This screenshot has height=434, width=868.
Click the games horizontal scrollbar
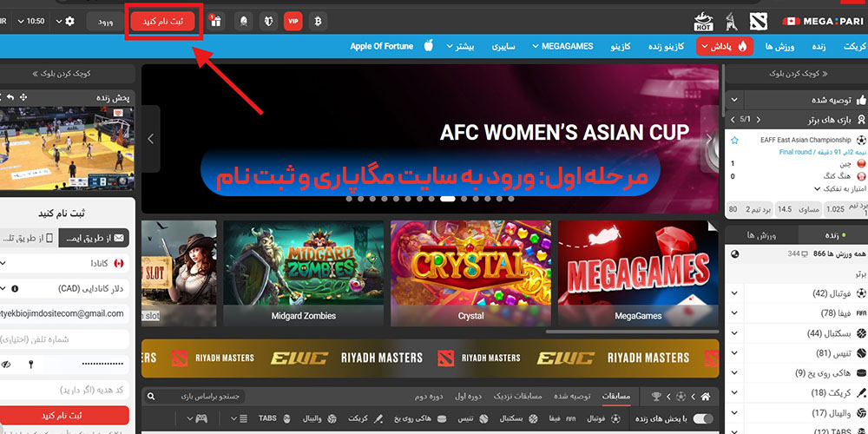(x=632, y=332)
